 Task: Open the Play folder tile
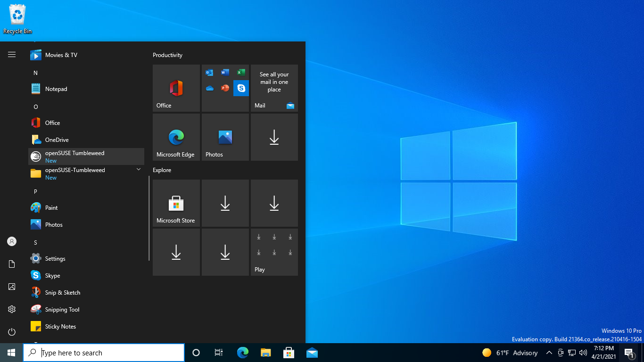click(274, 252)
